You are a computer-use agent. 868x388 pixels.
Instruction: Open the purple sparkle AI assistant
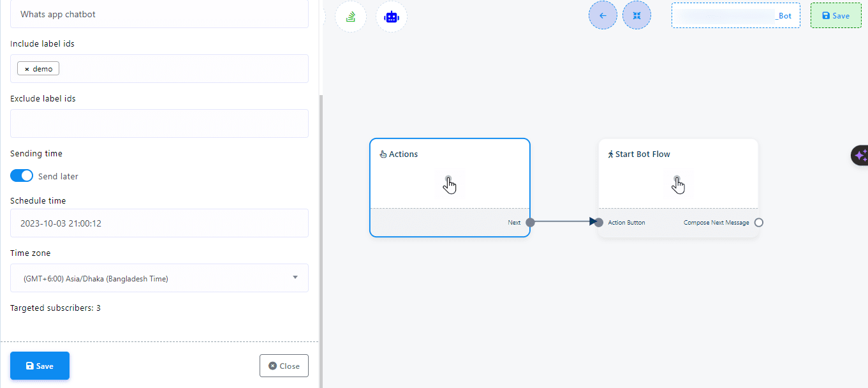tap(860, 155)
